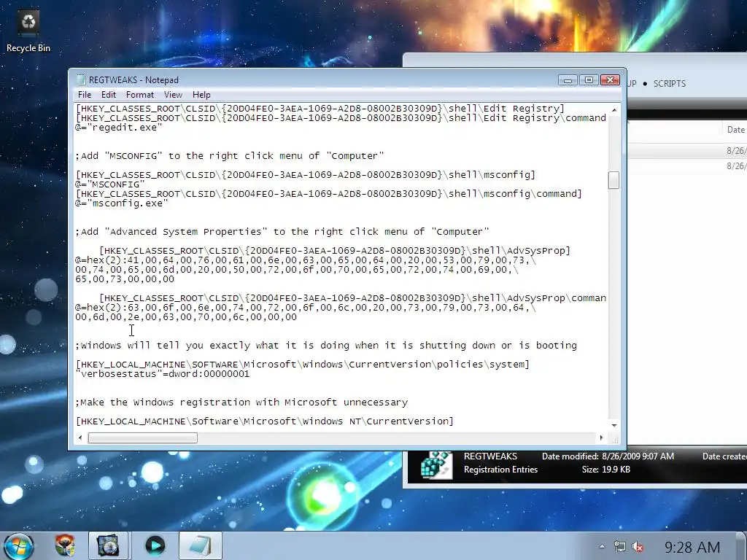Click the Windows NT\CurrentVersion key line
Image resolution: width=747 pixels, height=560 pixels.
point(264,421)
